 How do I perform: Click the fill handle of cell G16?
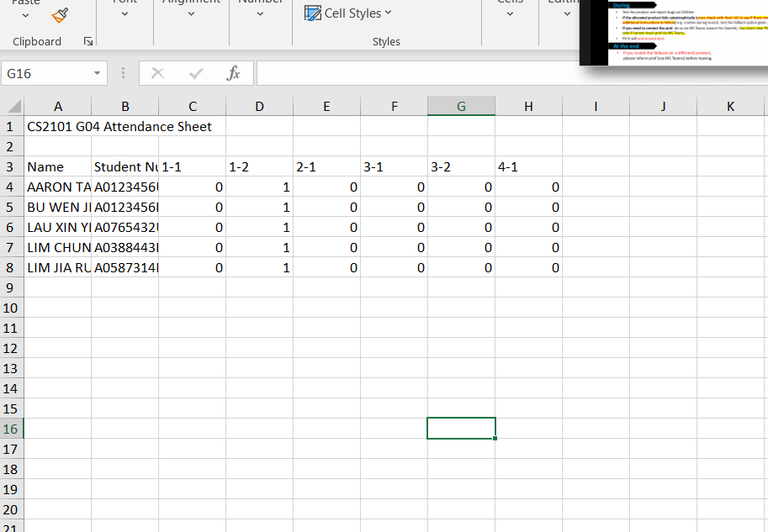495,438
